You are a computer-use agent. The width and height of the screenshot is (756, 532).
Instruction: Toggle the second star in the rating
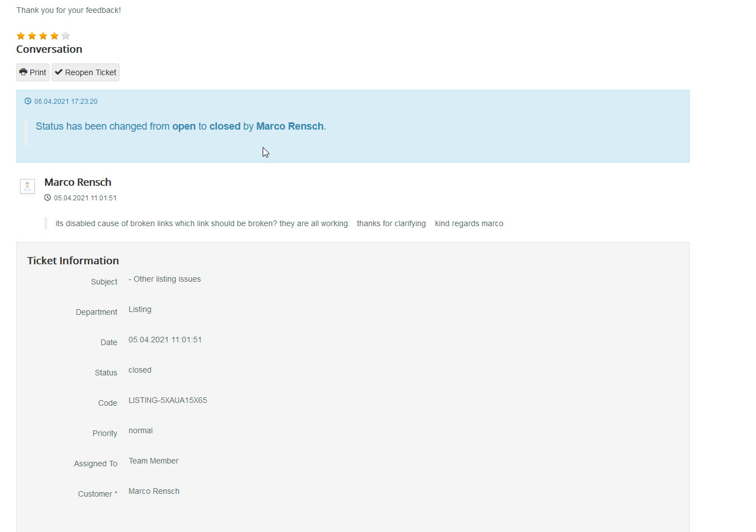click(31, 35)
